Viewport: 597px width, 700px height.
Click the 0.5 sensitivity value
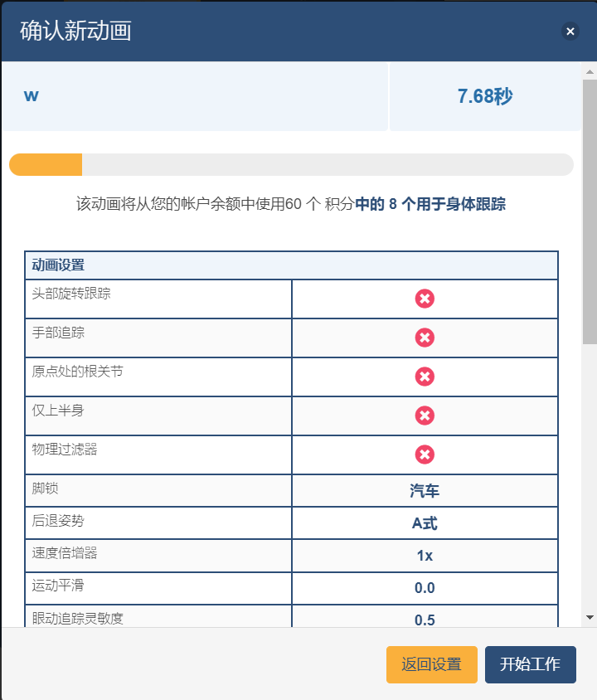click(425, 620)
